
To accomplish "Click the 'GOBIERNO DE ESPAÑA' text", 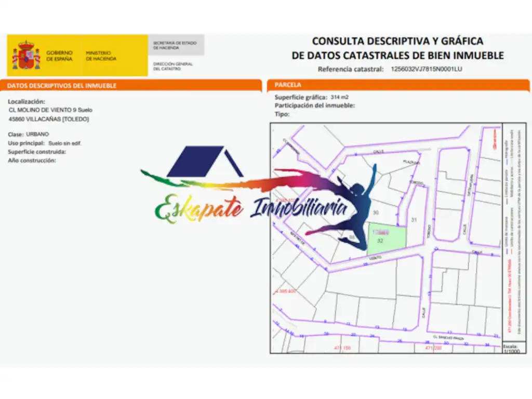I will tap(59, 56).
